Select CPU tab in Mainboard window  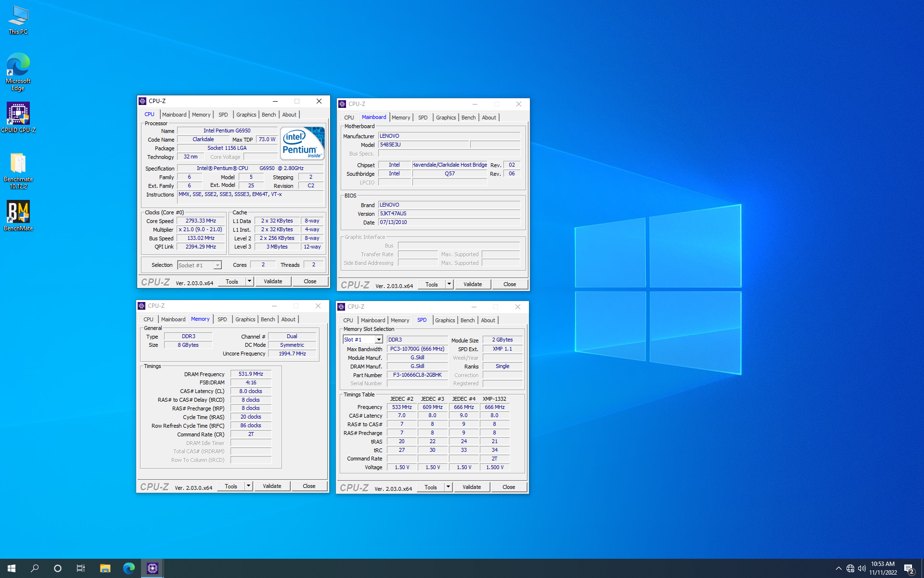(x=349, y=118)
